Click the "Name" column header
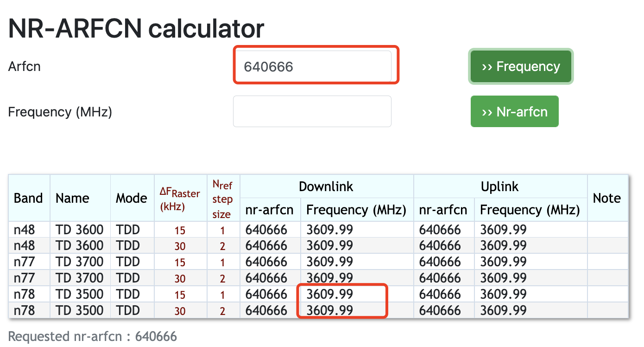Viewport: 644px width, 347px height. pyautogui.click(x=72, y=198)
